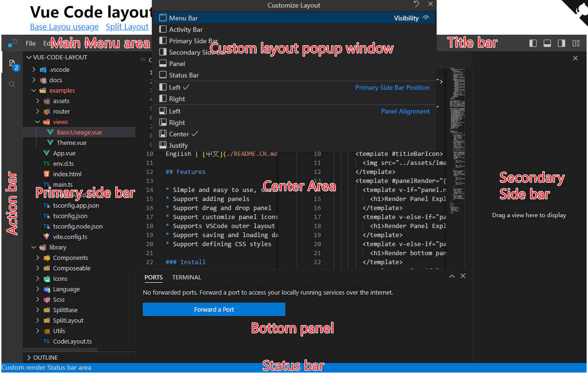Image resolution: width=588 pixels, height=373 pixels.
Task: Set Panel Alignment to Left
Action: [x=294, y=111]
